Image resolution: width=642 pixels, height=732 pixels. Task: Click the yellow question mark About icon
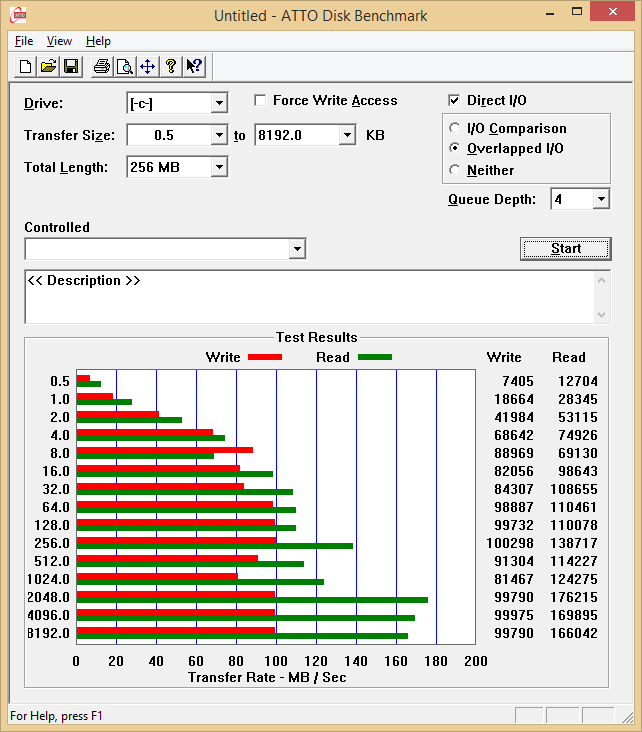[x=171, y=66]
